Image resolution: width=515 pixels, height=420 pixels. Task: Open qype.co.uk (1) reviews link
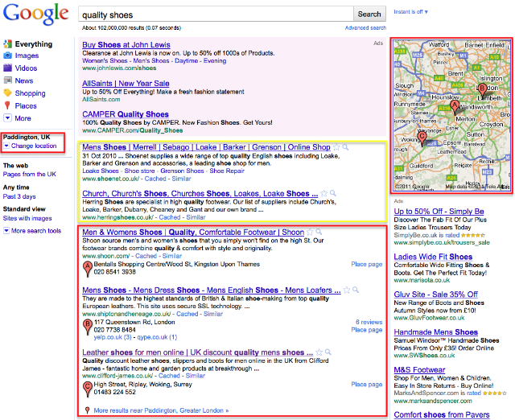157,337
